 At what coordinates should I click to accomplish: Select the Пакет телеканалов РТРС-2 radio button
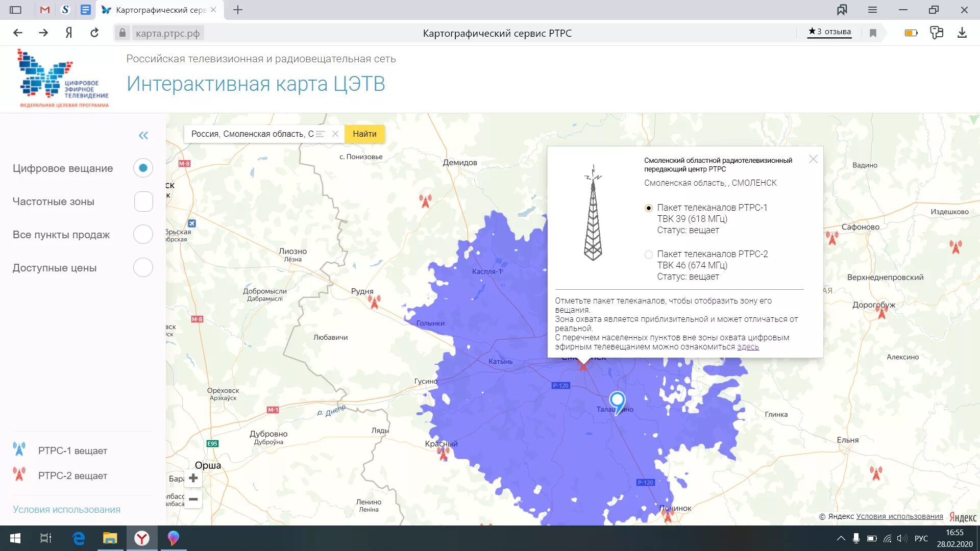click(x=648, y=254)
